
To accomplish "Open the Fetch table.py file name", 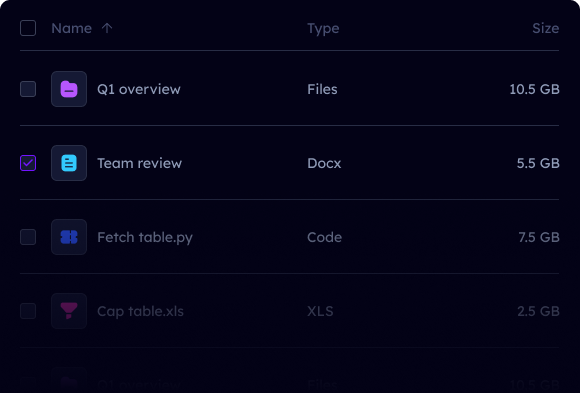I will (x=145, y=238).
